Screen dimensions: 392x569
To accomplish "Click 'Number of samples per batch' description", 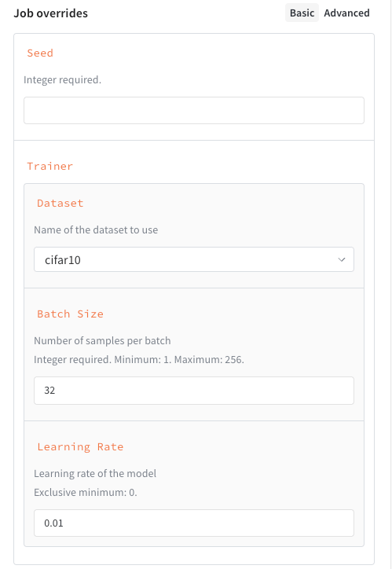I will (x=102, y=341).
